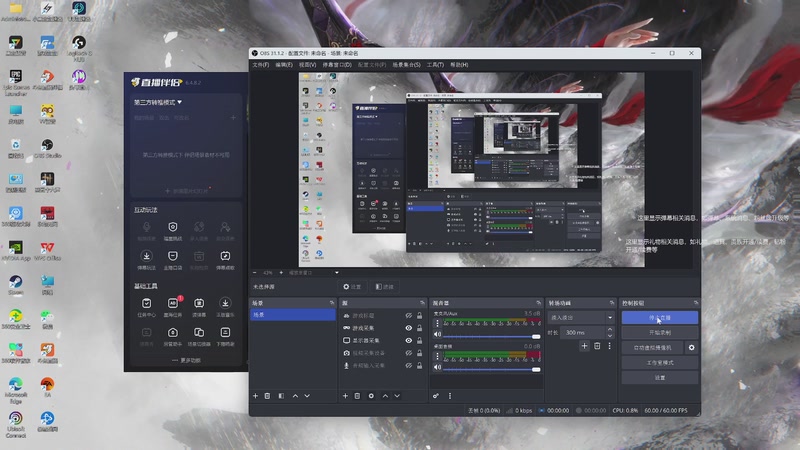Screen dimensions: 800x450
Task: Undock the 场景 panel with header icon
Action: pyautogui.click(x=332, y=303)
